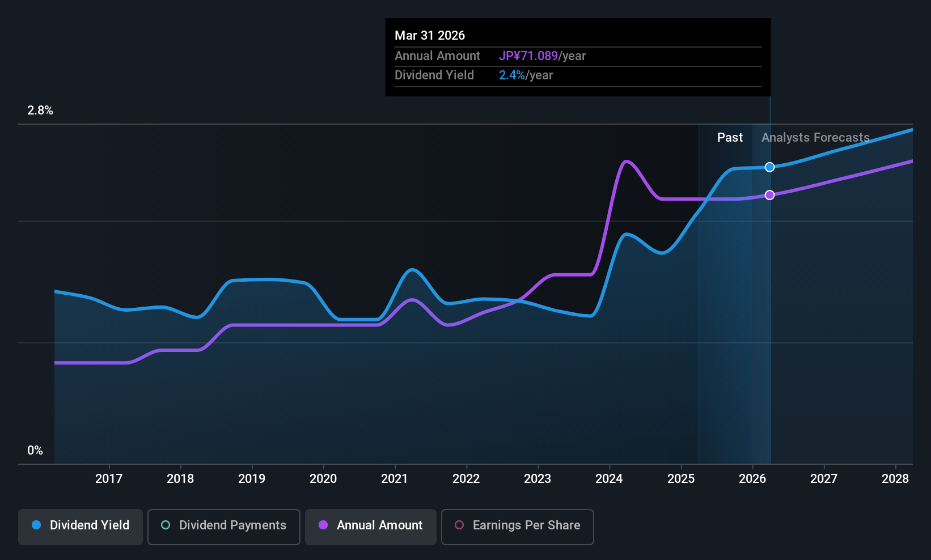Click the Past region label
Image resolution: width=931 pixels, height=560 pixels.
pos(730,138)
